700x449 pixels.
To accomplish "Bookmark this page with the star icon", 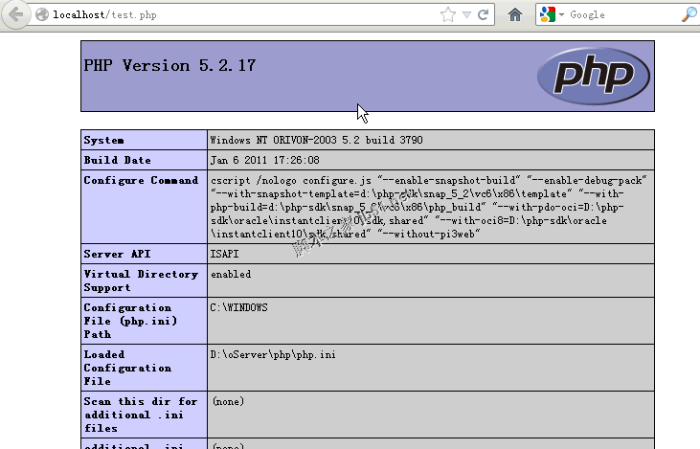I will [448, 15].
